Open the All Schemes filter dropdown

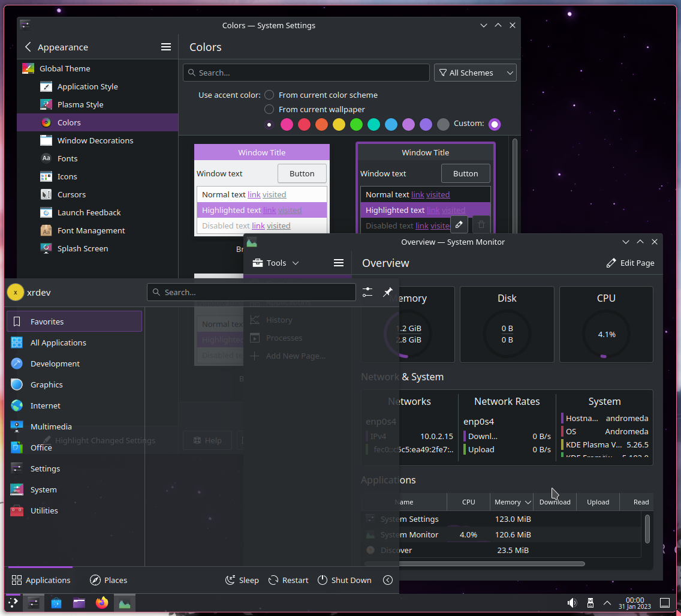(475, 73)
